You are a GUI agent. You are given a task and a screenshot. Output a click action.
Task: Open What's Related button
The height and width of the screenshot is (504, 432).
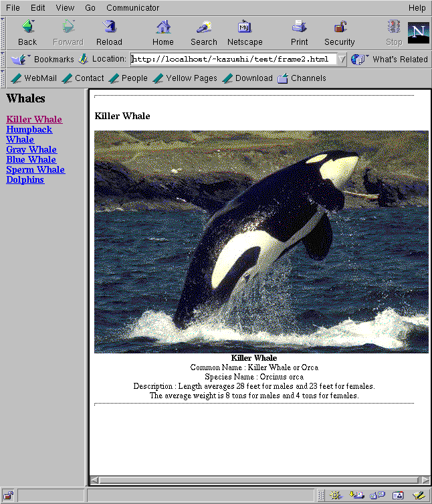click(389, 60)
